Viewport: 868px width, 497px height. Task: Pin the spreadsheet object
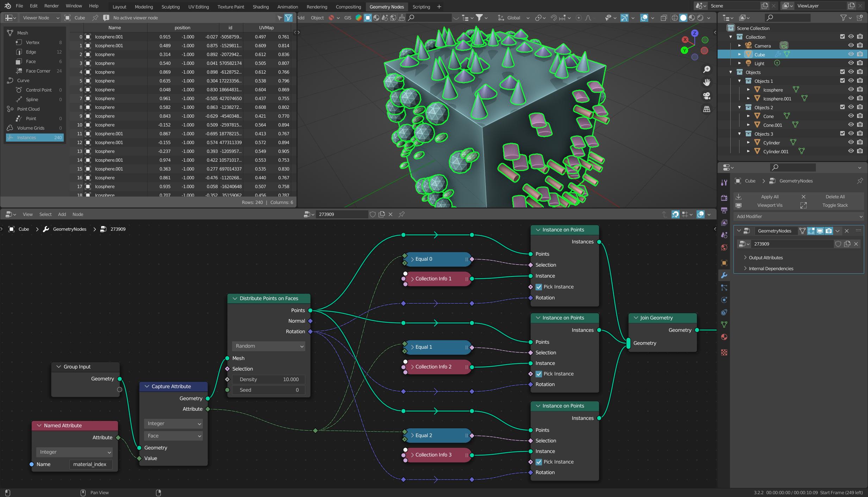point(95,18)
